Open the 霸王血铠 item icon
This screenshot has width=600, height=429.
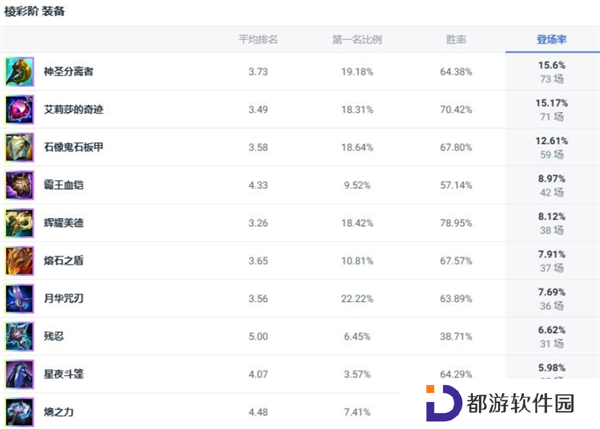pyautogui.click(x=20, y=185)
